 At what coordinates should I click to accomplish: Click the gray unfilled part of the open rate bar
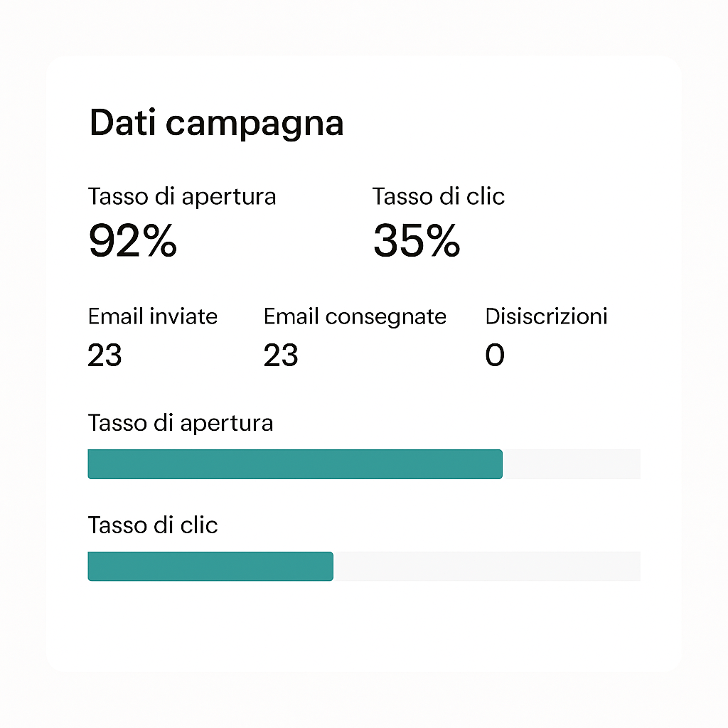click(x=571, y=464)
